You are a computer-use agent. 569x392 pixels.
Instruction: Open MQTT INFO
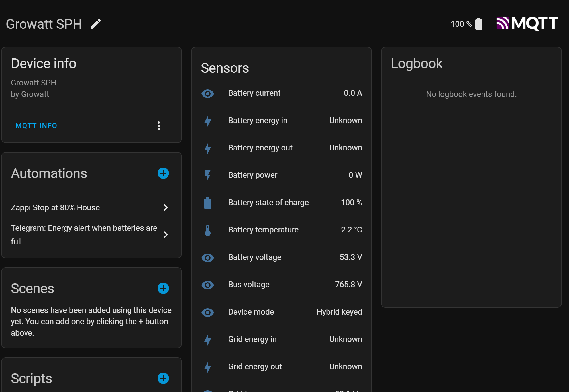[36, 126]
